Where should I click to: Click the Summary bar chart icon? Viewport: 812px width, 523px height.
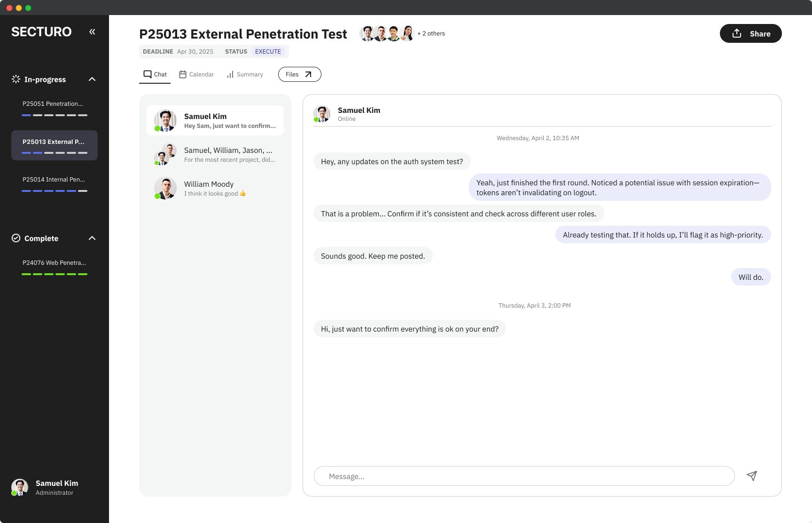click(230, 74)
